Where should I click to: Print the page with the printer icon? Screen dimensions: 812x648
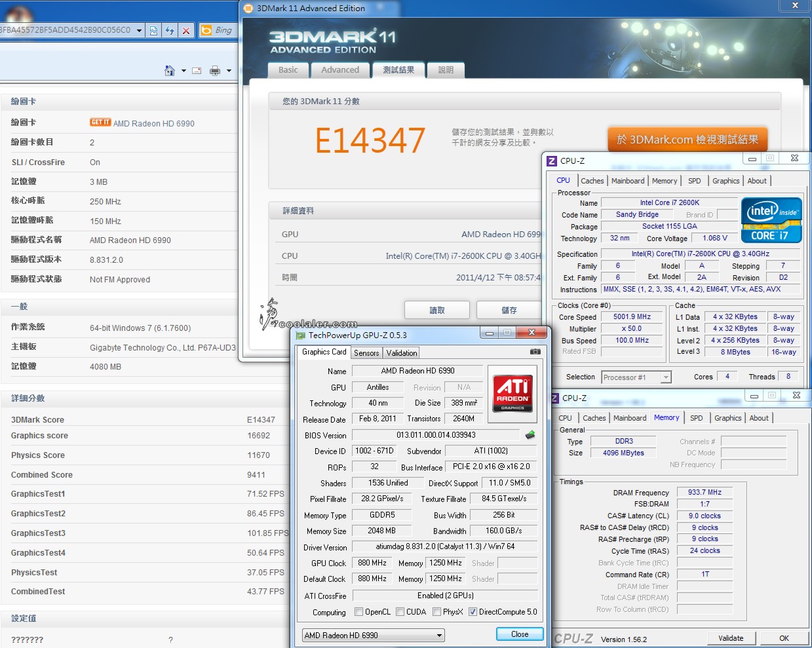pyautogui.click(x=214, y=71)
